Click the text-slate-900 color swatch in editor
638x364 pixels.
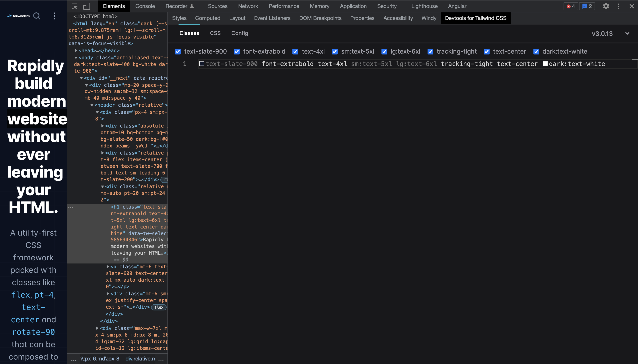coord(202,64)
